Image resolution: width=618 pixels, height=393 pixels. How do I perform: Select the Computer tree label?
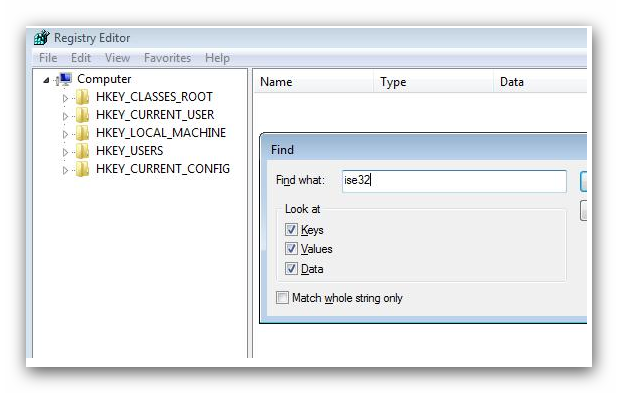(x=104, y=79)
